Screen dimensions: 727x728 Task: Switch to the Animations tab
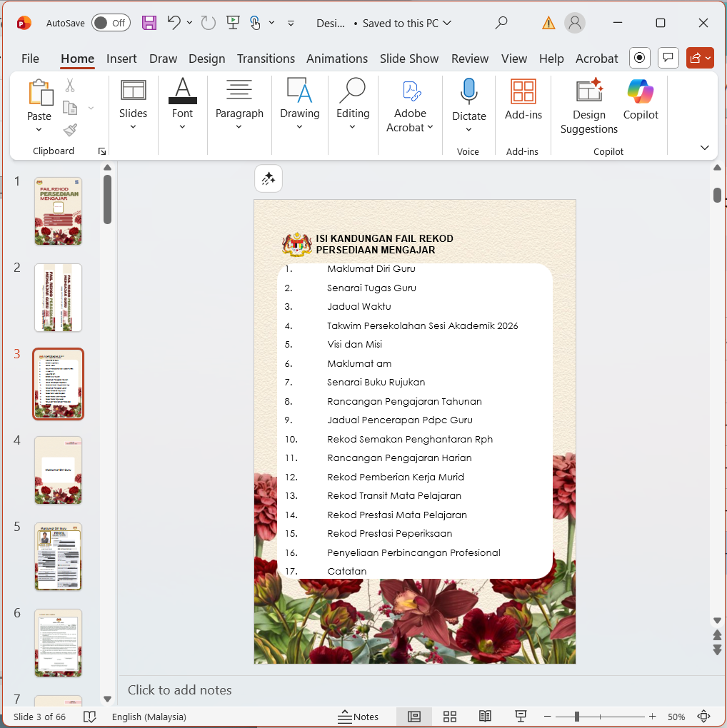tap(337, 59)
